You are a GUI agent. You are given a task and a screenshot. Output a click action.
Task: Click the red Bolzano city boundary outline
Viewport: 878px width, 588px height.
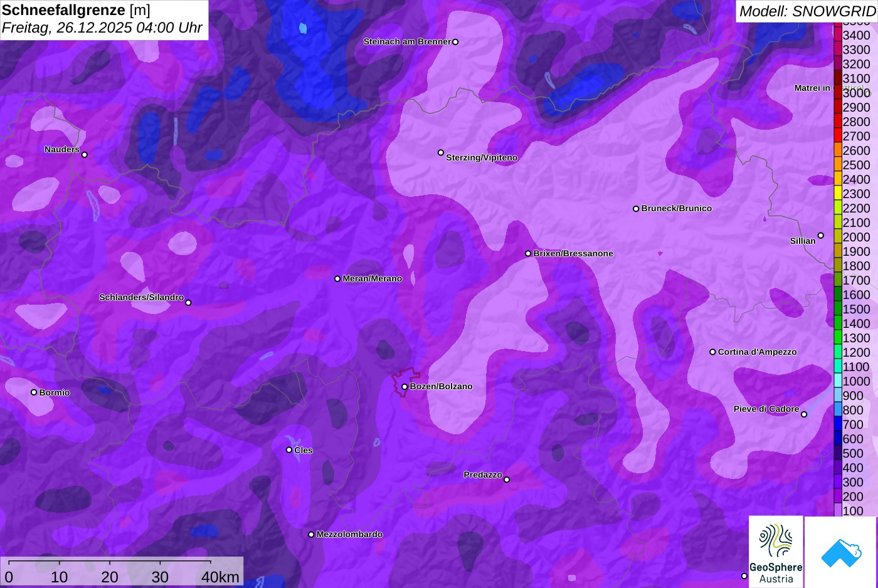[x=405, y=383]
